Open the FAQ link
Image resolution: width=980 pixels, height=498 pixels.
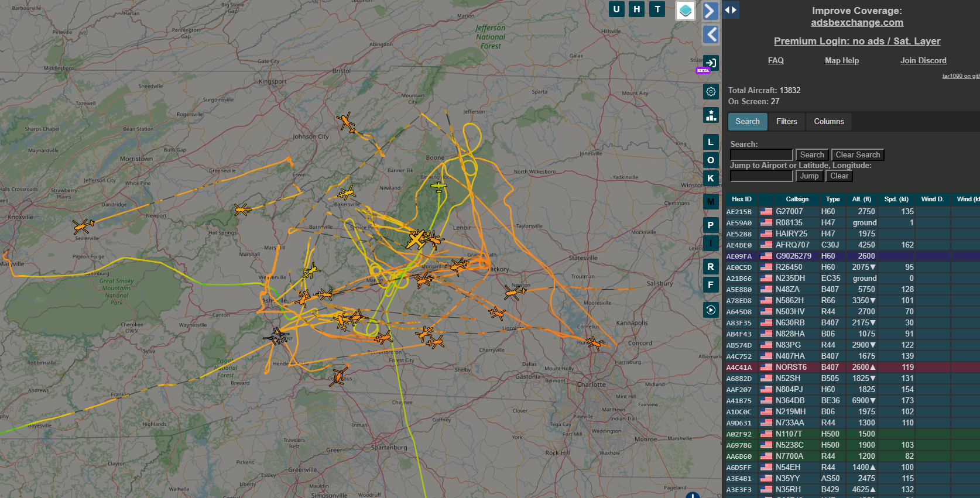pos(776,60)
